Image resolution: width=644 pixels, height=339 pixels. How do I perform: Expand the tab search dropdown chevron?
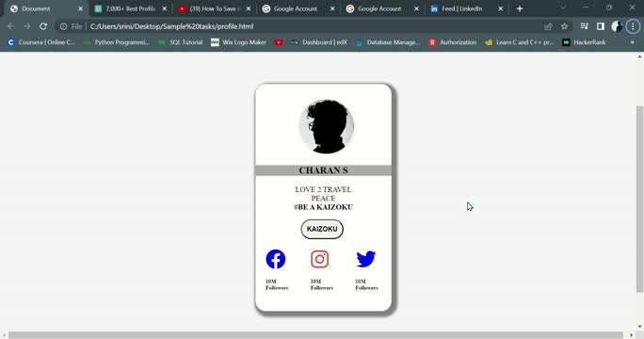[563, 8]
